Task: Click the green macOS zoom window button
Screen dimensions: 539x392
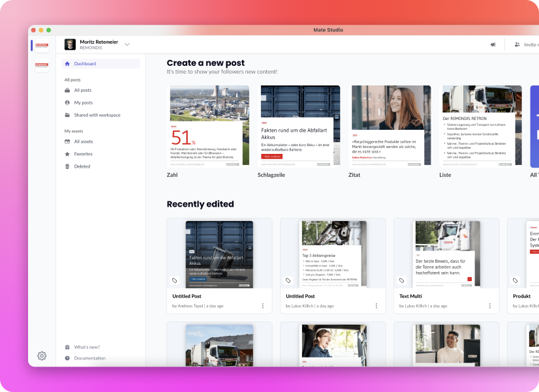Action: pyautogui.click(x=49, y=30)
